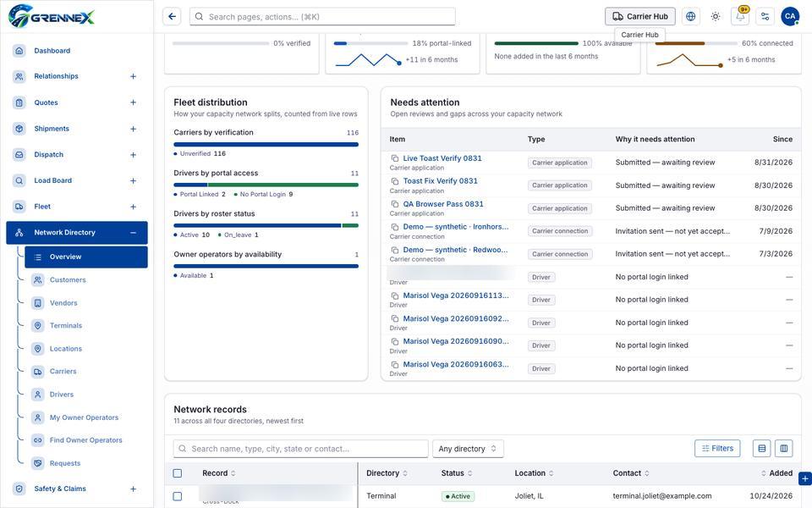812x508 pixels.
Task: Open settings sliders icon in header
Action: [765, 17]
